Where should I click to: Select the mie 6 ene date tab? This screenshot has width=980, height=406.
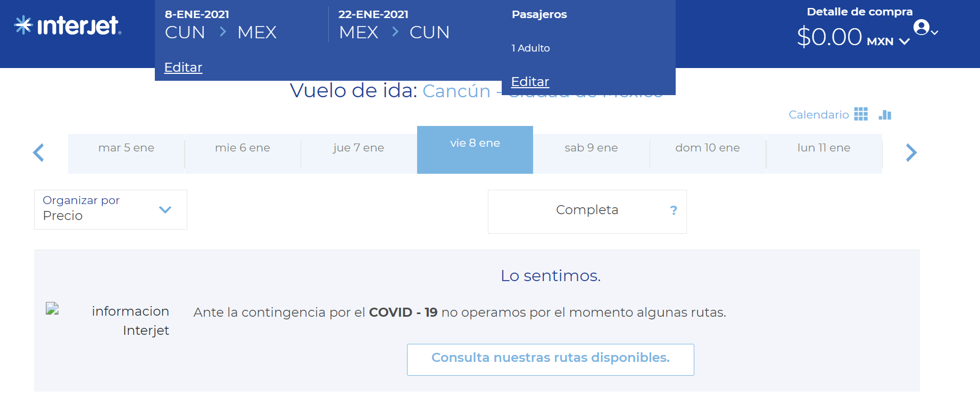point(243,154)
